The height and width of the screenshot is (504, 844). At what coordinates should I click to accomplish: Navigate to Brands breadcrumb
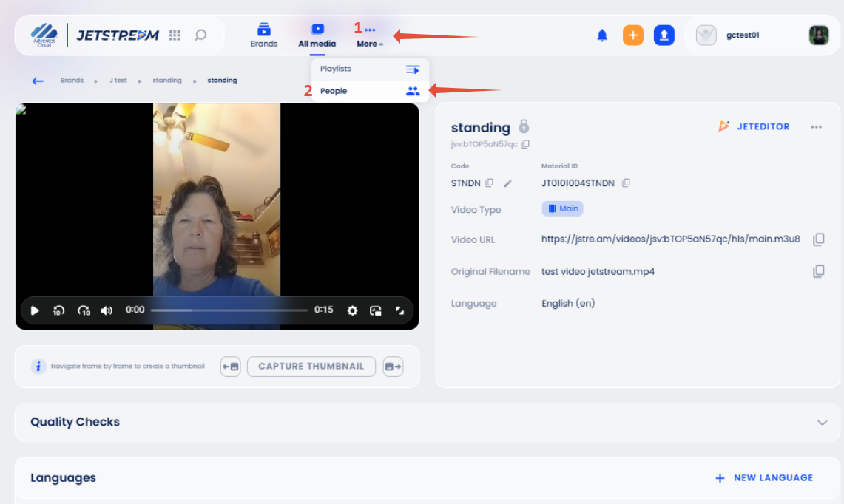click(x=72, y=80)
